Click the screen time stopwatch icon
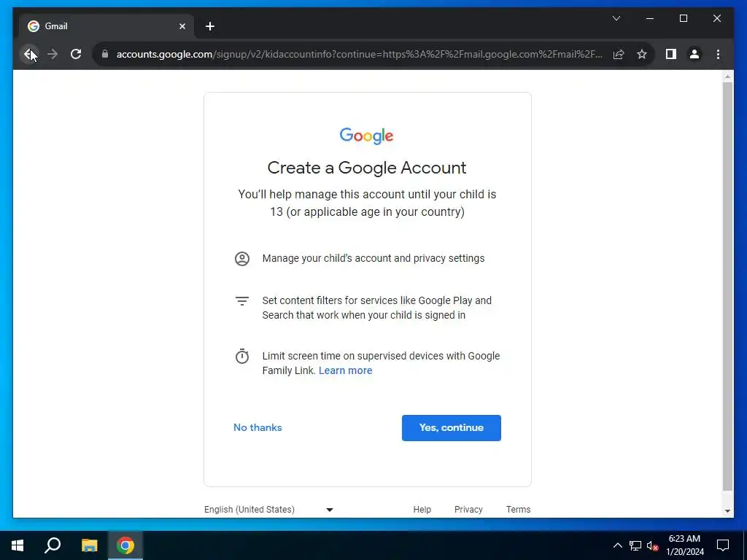The image size is (747, 560). (242, 356)
